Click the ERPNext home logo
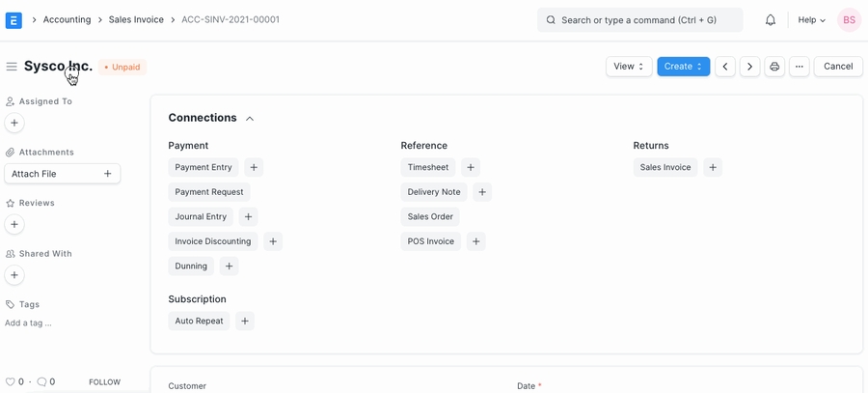868x393 pixels. pos(14,20)
